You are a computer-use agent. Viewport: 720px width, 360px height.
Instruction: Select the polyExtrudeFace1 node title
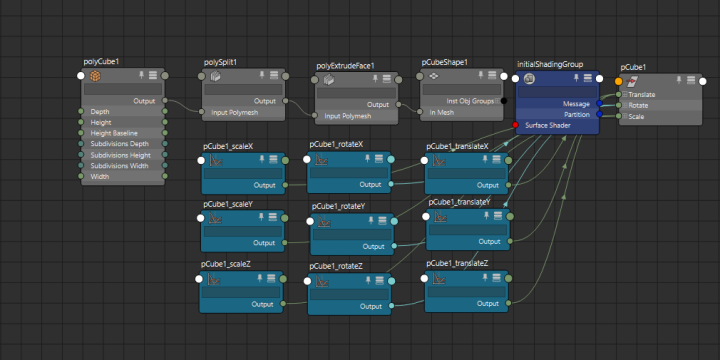point(345,66)
